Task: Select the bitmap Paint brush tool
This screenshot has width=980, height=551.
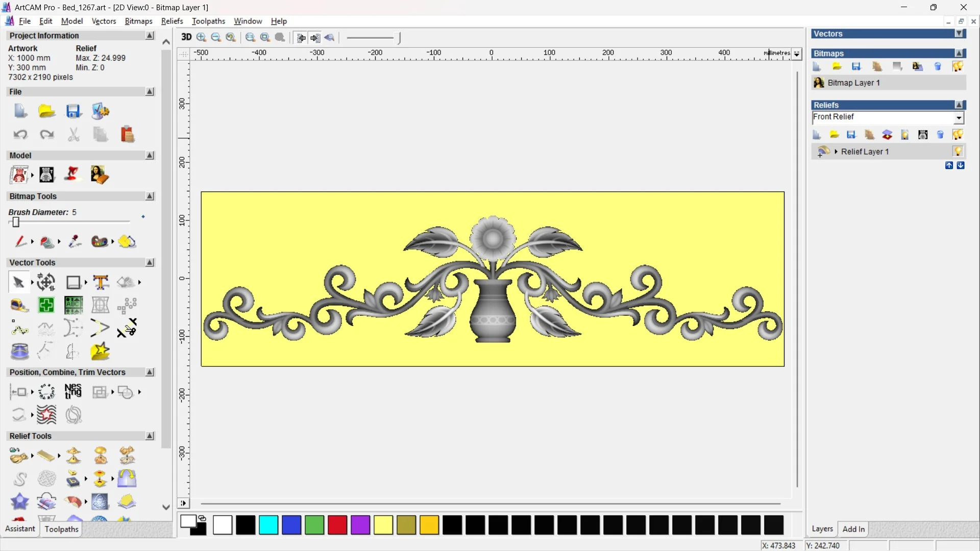Action: (20, 241)
